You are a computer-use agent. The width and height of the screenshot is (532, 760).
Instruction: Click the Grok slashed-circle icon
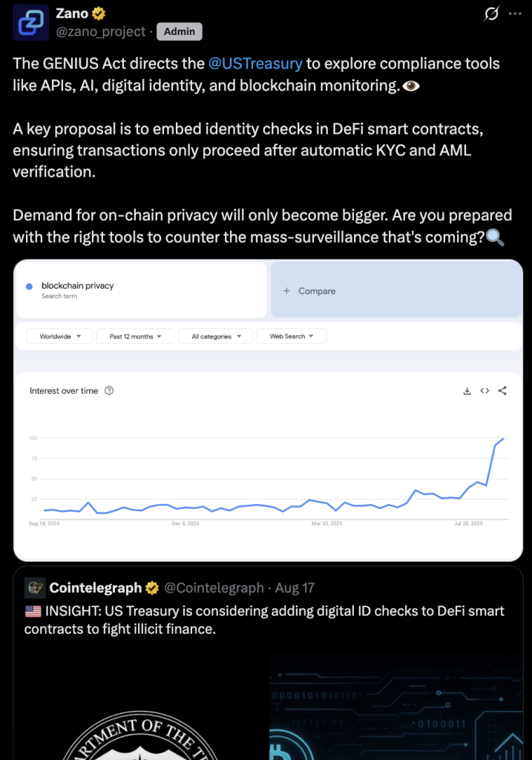click(x=491, y=13)
